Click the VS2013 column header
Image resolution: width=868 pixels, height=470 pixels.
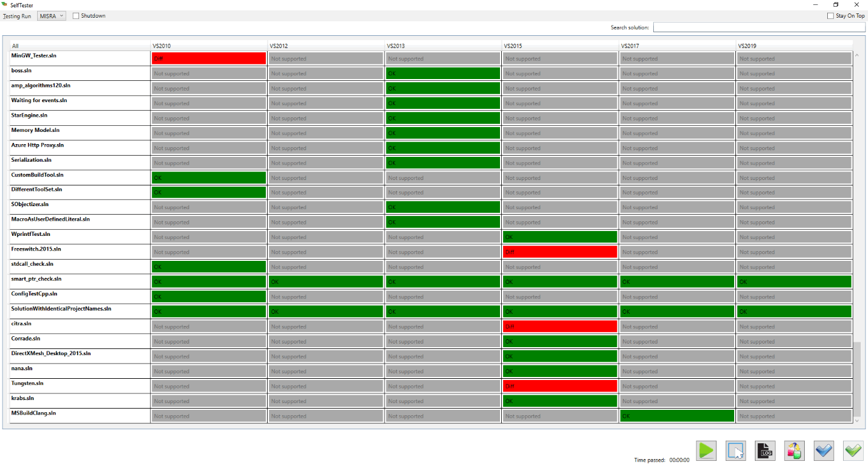click(x=443, y=46)
